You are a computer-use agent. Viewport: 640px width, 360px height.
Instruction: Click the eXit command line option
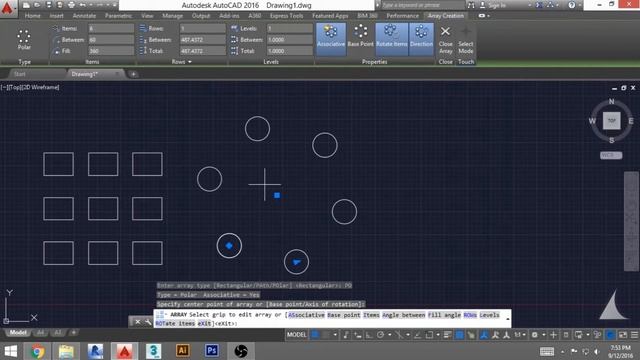pyautogui.click(x=204, y=323)
